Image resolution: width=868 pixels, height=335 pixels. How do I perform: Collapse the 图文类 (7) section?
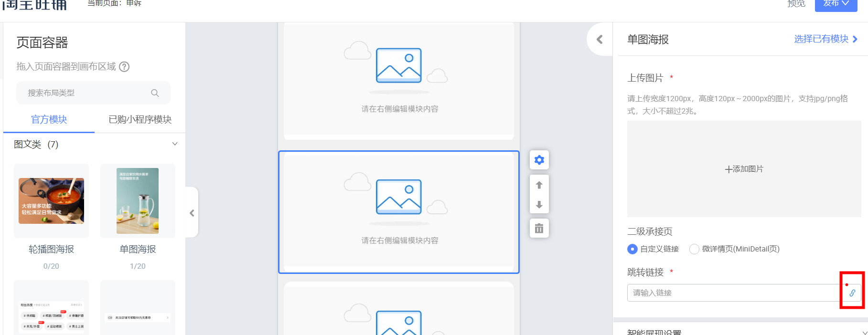[x=175, y=144]
